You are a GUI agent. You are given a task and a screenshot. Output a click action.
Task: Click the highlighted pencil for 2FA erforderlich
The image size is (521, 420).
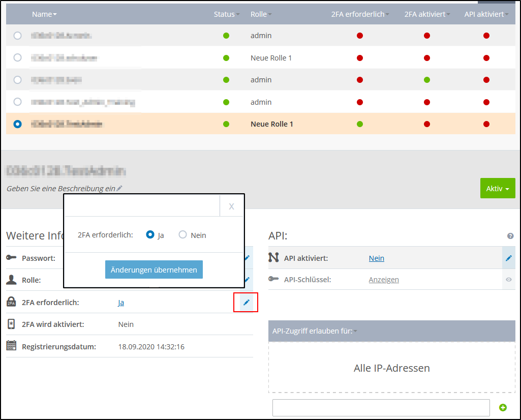coord(246,302)
